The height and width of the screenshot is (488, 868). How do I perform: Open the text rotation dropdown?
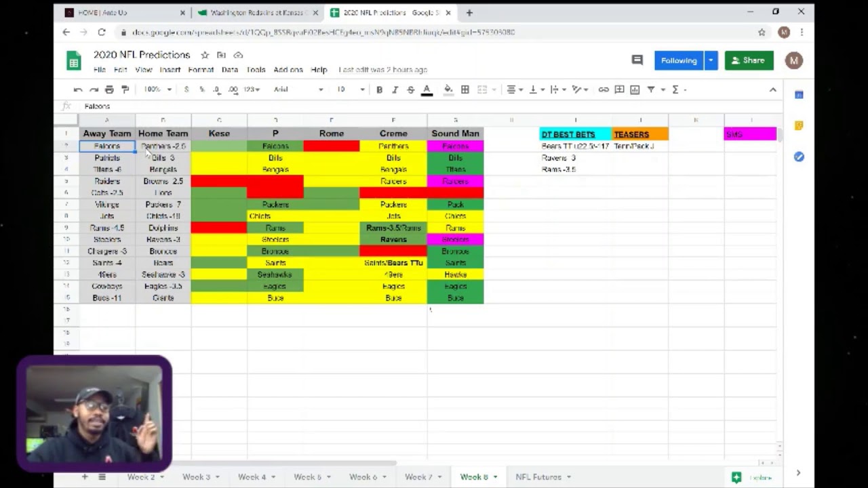[x=580, y=89]
